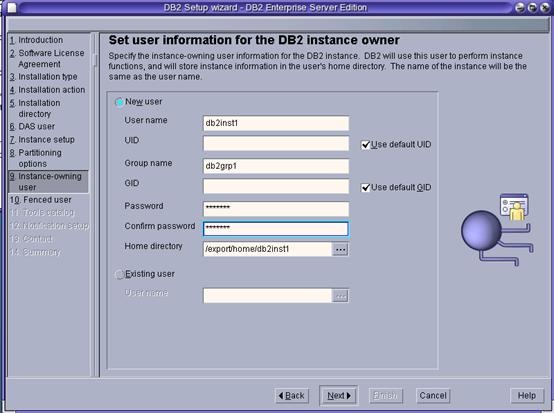The image size is (554, 413).
Task: Go to step 6 DAS user
Action: pos(32,126)
